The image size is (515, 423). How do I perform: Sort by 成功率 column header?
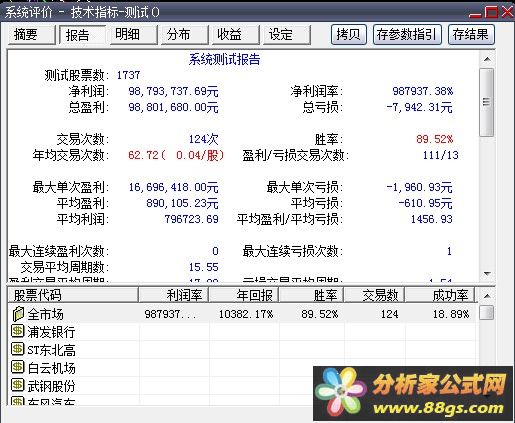440,295
